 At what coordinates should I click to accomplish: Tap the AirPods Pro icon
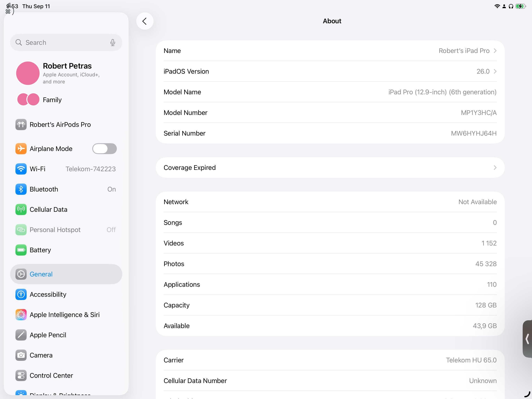coord(21,125)
